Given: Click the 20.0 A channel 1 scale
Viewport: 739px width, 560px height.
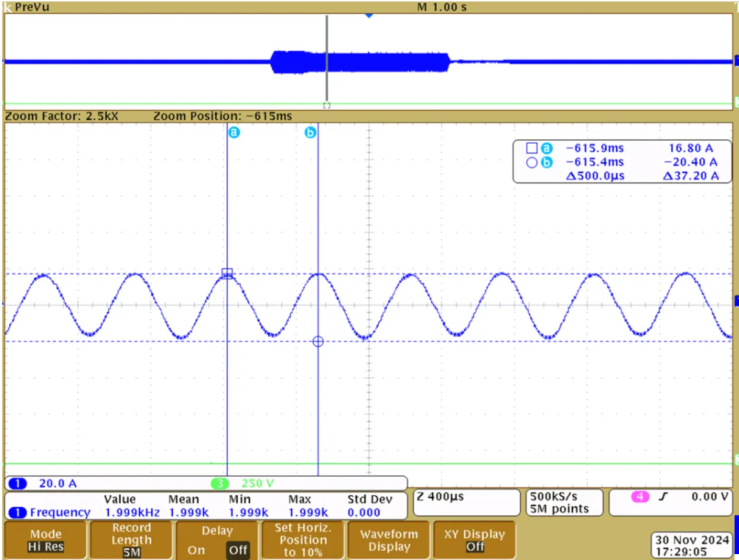Looking at the screenshot, I should (58, 483).
